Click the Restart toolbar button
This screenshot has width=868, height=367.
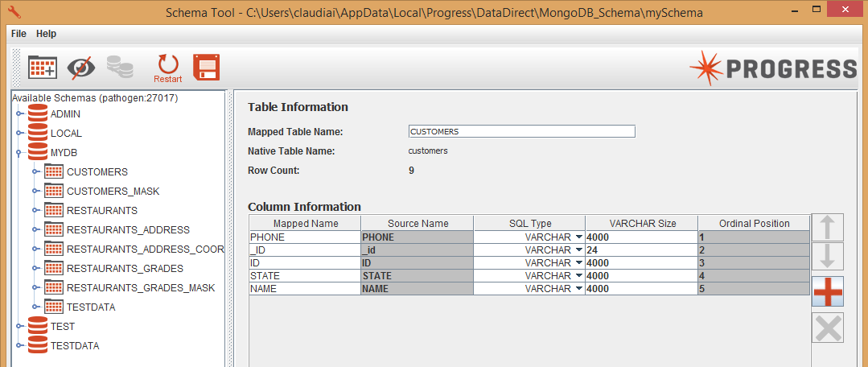coord(168,68)
